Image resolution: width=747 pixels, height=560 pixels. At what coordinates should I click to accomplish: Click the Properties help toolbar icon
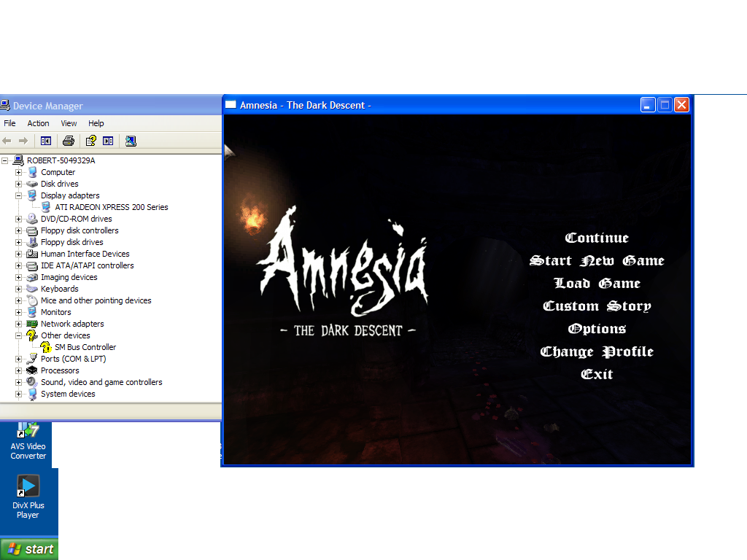pos(90,141)
